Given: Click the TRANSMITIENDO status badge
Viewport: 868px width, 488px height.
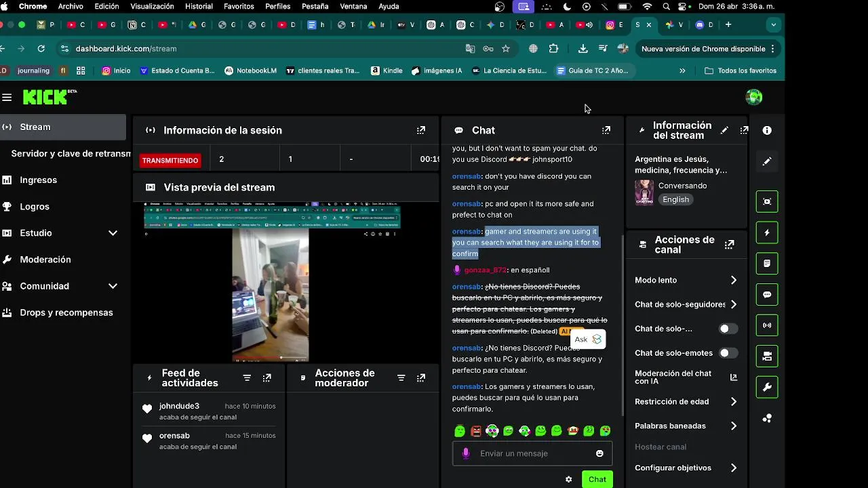Looking at the screenshot, I should pyautogui.click(x=170, y=161).
